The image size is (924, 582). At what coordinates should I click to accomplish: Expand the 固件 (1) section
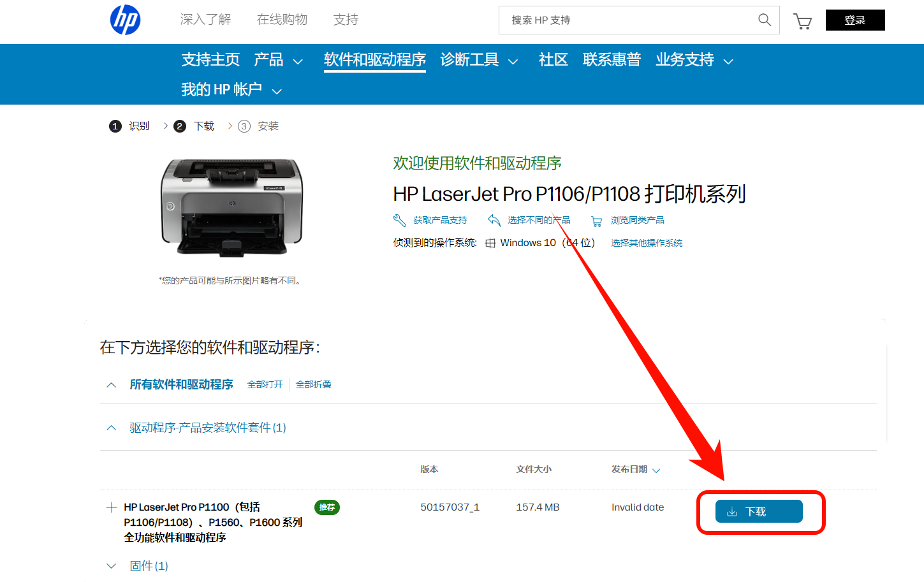point(112,566)
